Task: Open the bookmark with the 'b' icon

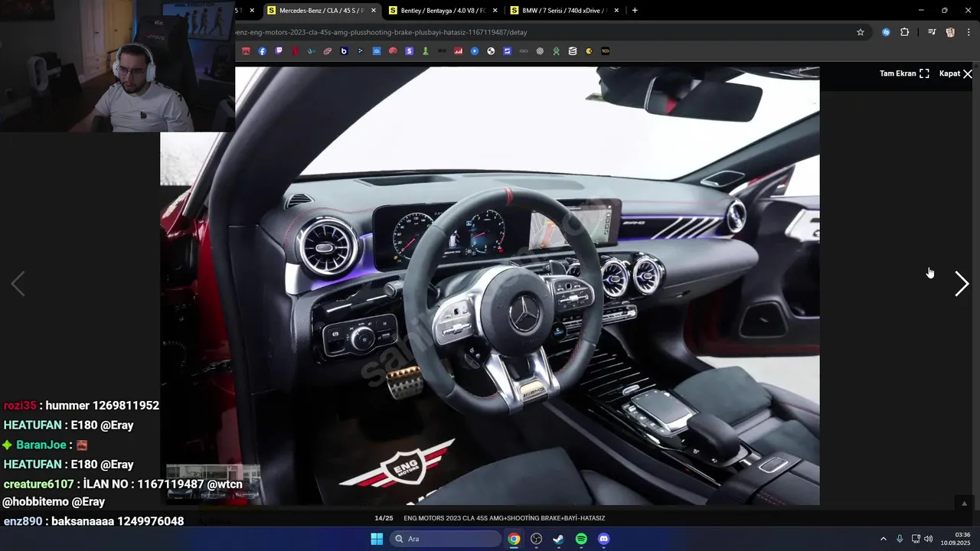Action: click(344, 51)
